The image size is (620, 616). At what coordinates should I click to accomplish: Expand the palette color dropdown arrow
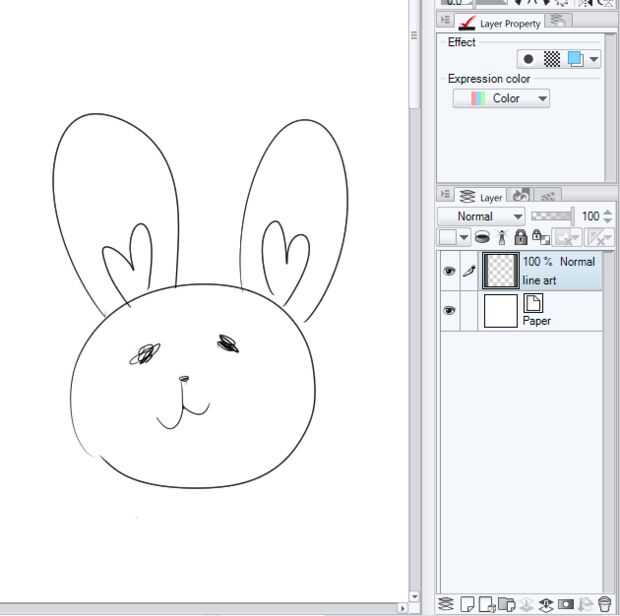click(464, 238)
